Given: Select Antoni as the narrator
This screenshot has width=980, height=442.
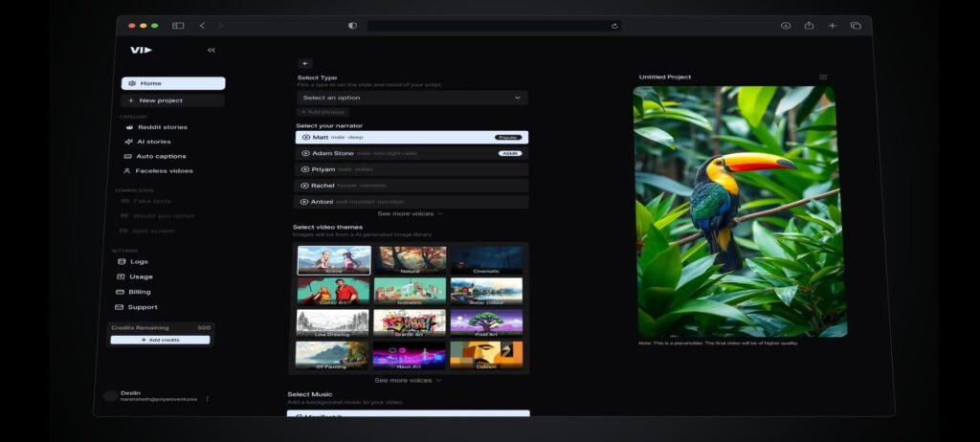Looking at the screenshot, I should (x=412, y=202).
